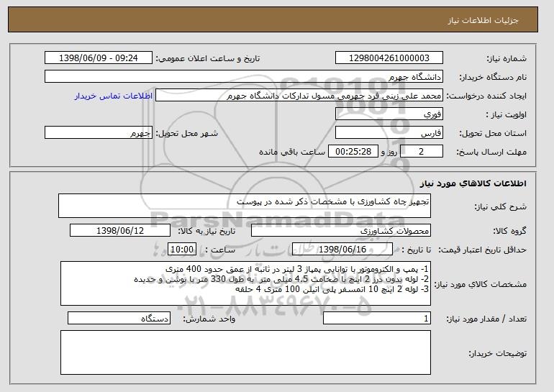Click the label تعداد / مقدار مورد نیاز
The width and height of the screenshot is (554, 392).
click(486, 319)
